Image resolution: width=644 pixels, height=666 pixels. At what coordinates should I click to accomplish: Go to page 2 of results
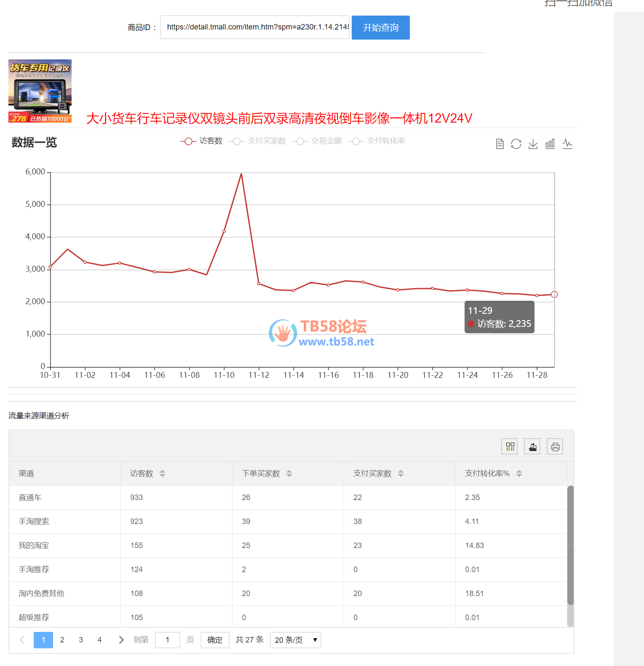pos(62,640)
